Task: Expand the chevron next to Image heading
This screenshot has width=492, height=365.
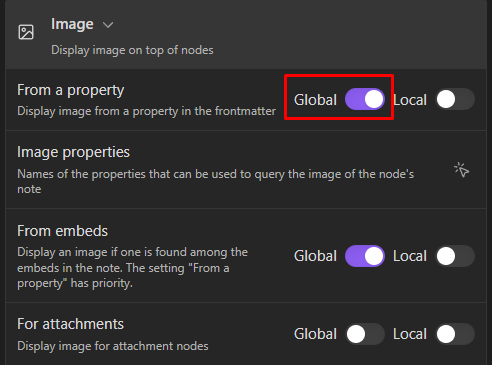Action: [108, 25]
